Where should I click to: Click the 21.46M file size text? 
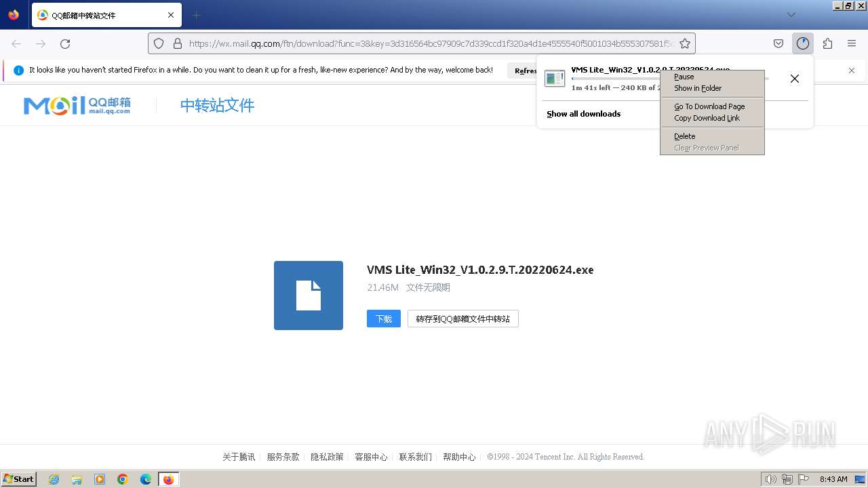383,287
